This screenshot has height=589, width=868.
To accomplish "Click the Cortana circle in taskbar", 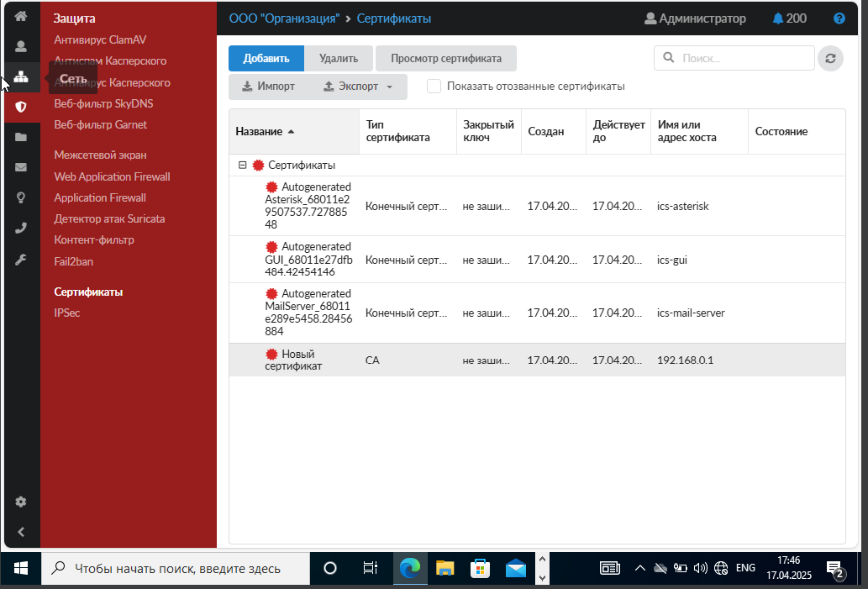I will (330, 568).
